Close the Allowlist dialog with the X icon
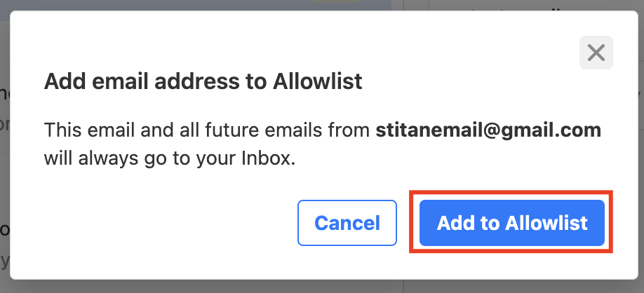This screenshot has width=644, height=293. coord(596,53)
